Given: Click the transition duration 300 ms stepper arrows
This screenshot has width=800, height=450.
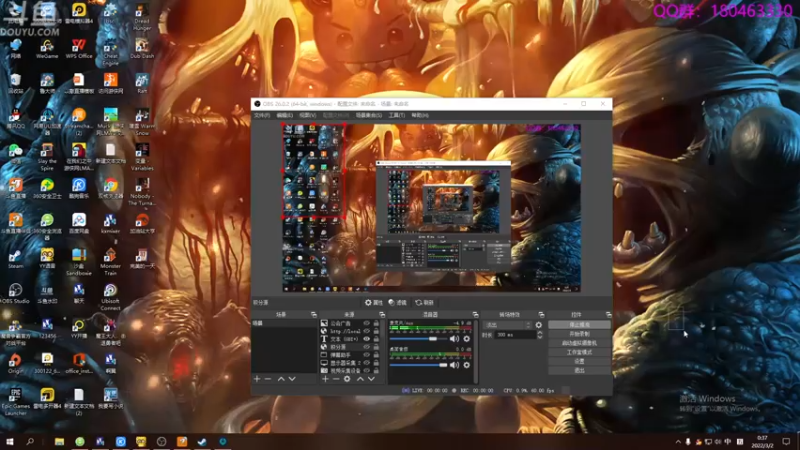Looking at the screenshot, I should (x=540, y=335).
